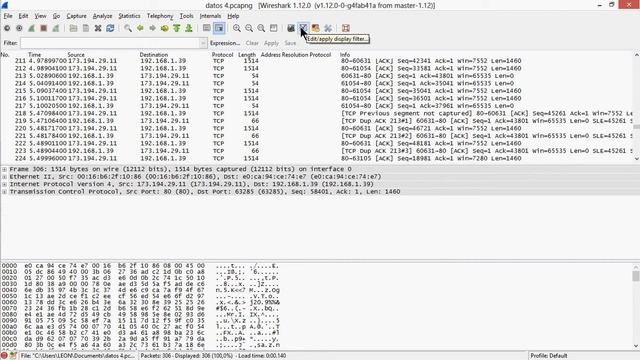Screen dimensions: 640x360
Task: Stop the running capture (red square)
Action: pyautogui.click(x=44, y=28)
